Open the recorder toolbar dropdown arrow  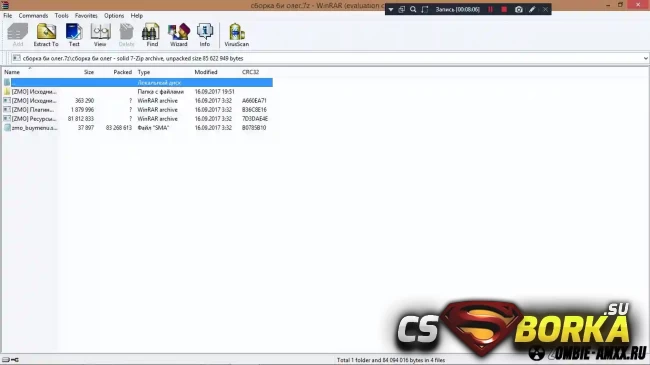click(390, 9)
